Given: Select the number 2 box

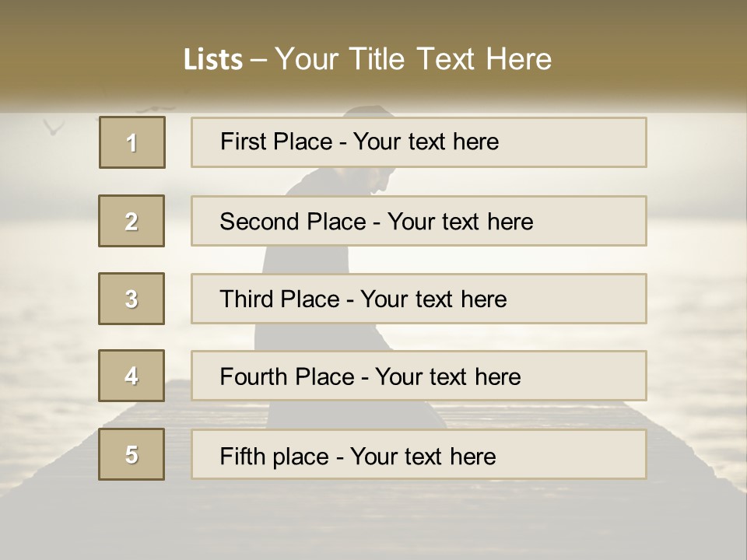Looking at the screenshot, I should tap(132, 221).
